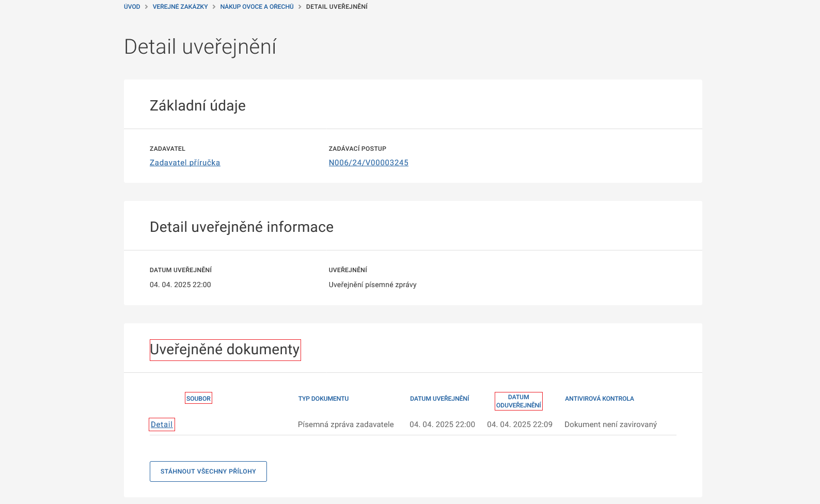820x504 pixels.
Task: Go to the ÚVOD breadcrumb link
Action: [132, 7]
